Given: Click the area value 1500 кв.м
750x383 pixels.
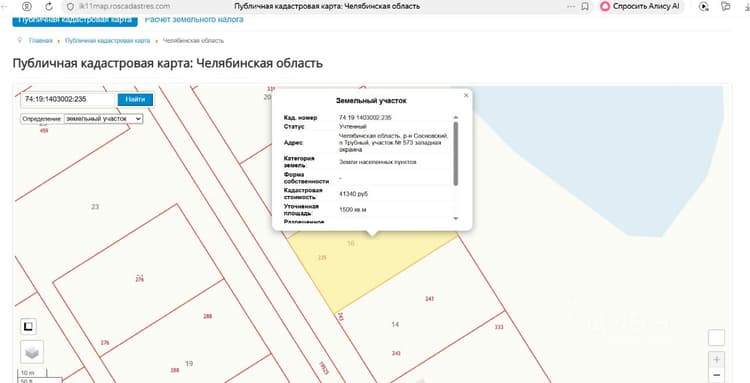Looking at the screenshot, I should click(353, 210).
